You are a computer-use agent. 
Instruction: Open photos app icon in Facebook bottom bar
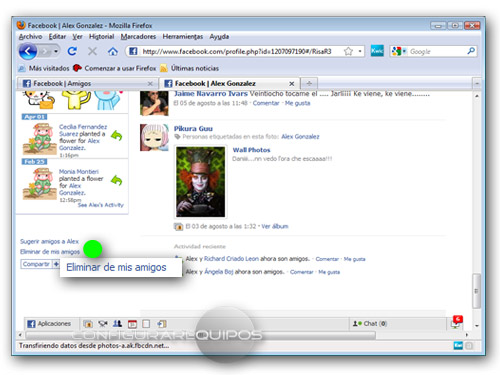(88, 323)
